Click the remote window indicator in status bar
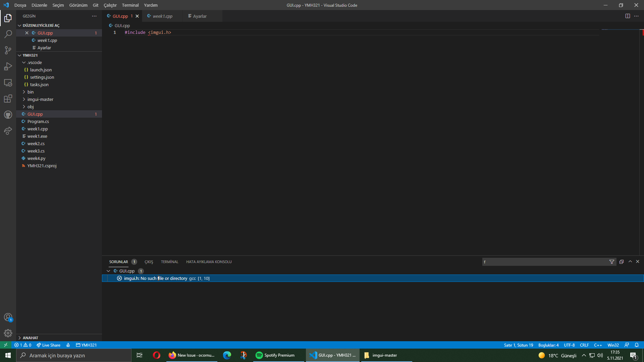This screenshot has width=644, height=362. [6, 345]
